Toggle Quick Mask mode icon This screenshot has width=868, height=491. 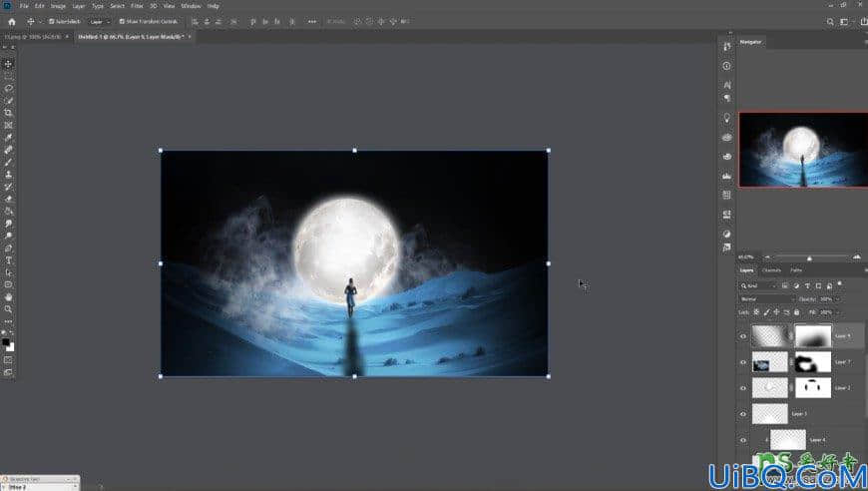tap(8, 360)
